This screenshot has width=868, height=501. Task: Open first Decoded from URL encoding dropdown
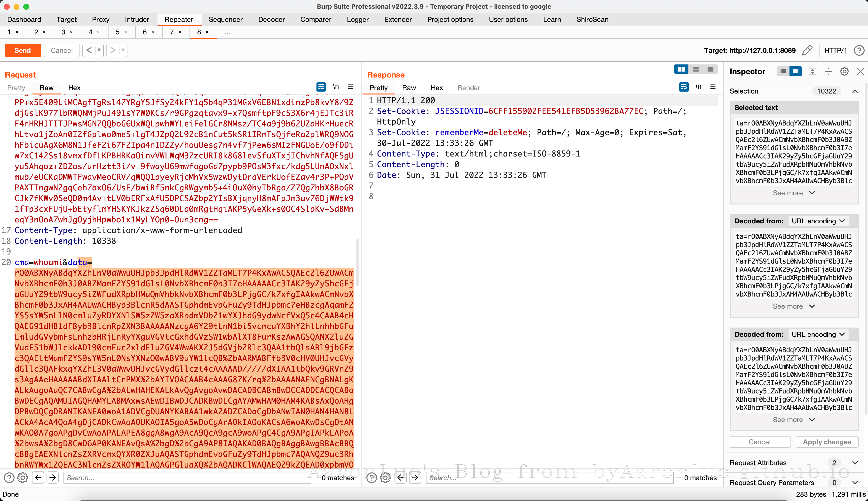click(818, 221)
